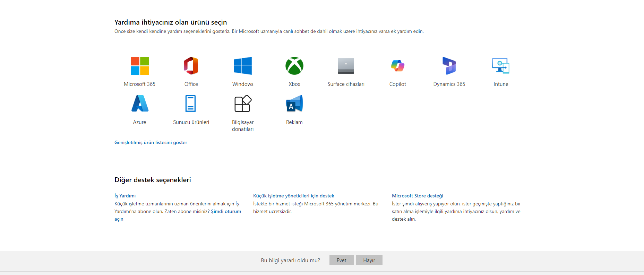
Task: Click the description starting 'İstekte bir hizmet isteği'
Action: coord(316,207)
